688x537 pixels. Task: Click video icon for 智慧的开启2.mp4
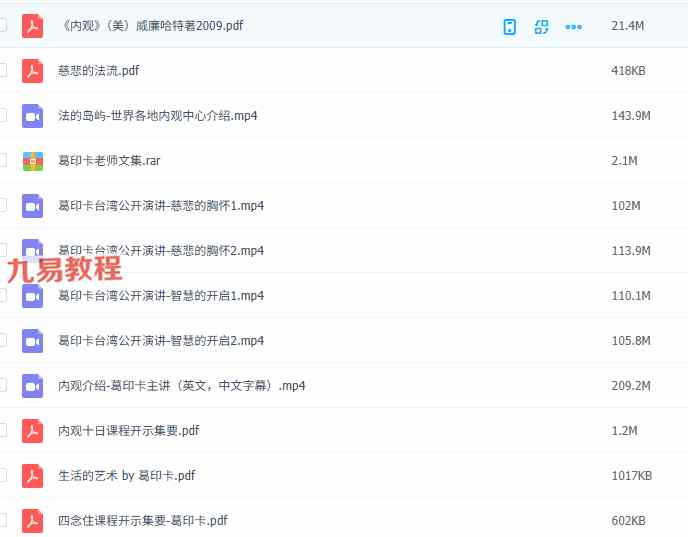click(x=33, y=341)
